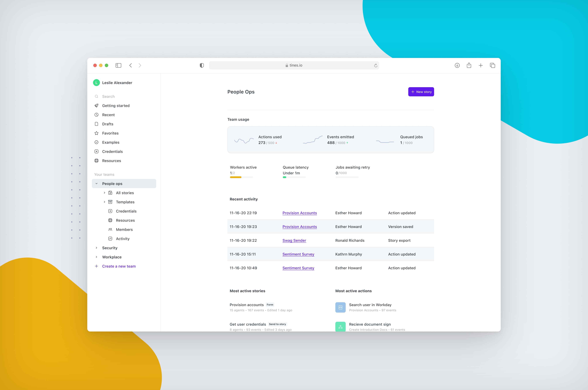
Task: Click the Story export cell
Action: tap(399, 240)
